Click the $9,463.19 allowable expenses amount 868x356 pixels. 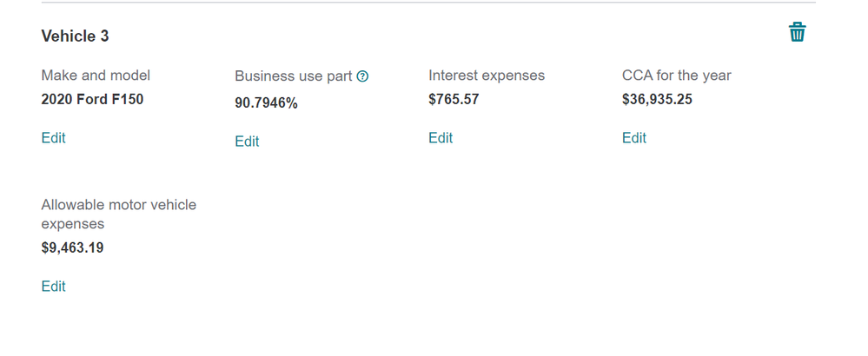click(72, 247)
